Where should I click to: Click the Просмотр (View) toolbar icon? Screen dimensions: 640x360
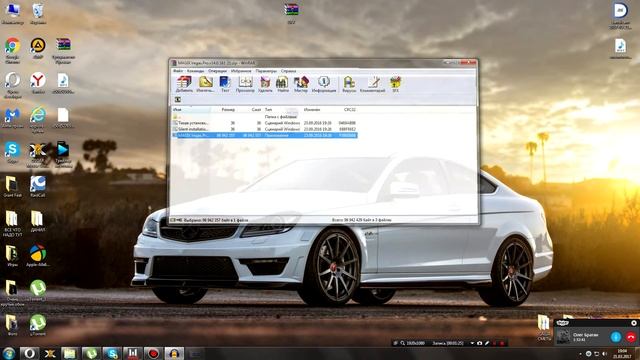click(x=245, y=84)
